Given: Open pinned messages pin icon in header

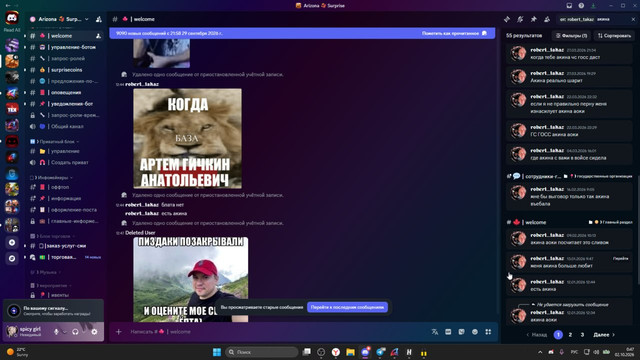Looking at the screenshot, I should coord(533,19).
